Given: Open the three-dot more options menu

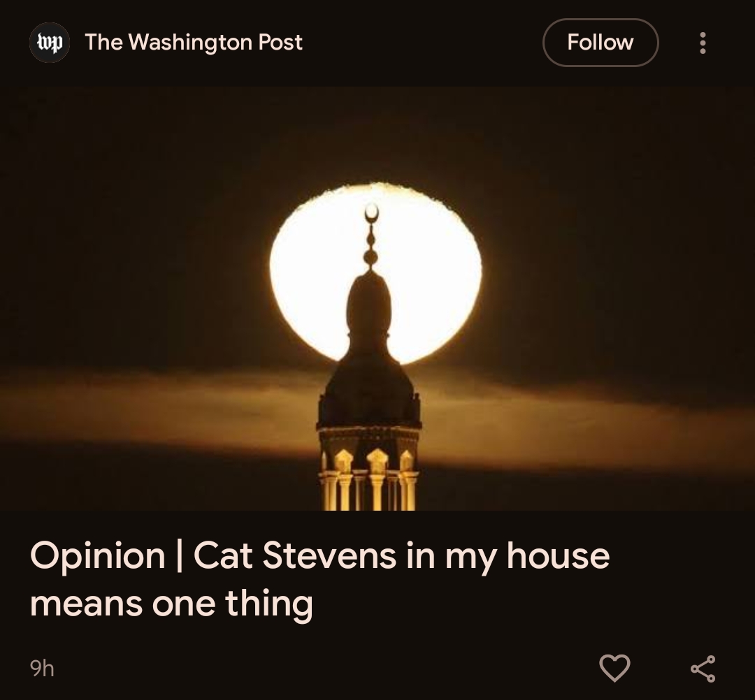Looking at the screenshot, I should tap(703, 43).
